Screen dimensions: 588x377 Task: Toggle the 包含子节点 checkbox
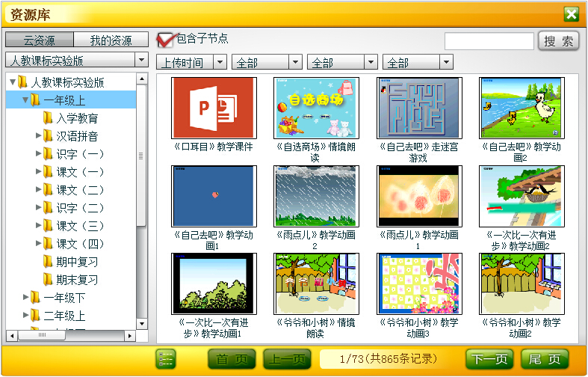(165, 39)
